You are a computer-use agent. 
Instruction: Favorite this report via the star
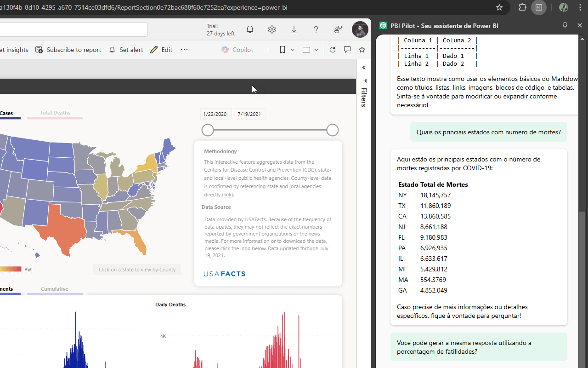(x=362, y=50)
